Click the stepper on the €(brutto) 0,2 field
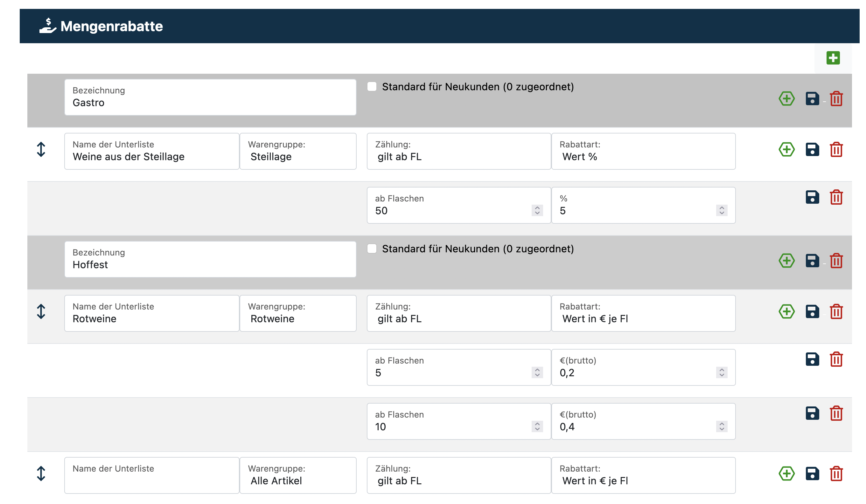The image size is (866, 504). click(x=721, y=372)
